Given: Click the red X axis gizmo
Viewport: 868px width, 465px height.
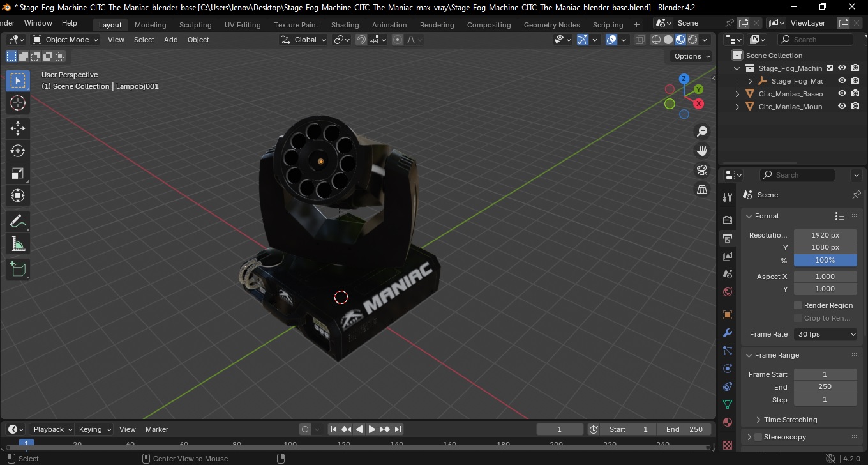Looking at the screenshot, I should (699, 103).
